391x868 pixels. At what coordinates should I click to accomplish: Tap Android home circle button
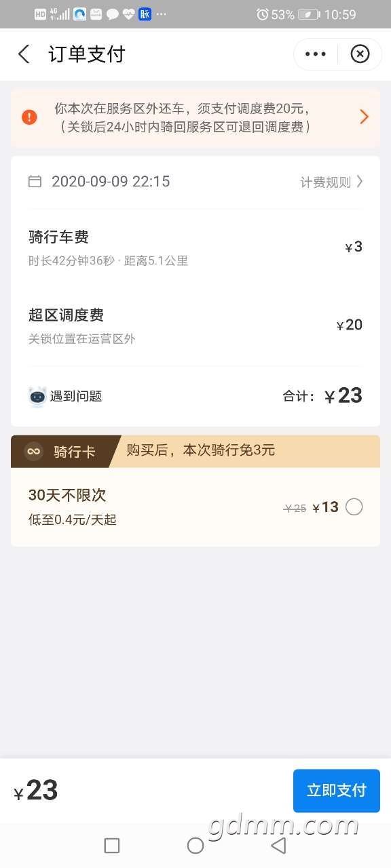(195, 845)
